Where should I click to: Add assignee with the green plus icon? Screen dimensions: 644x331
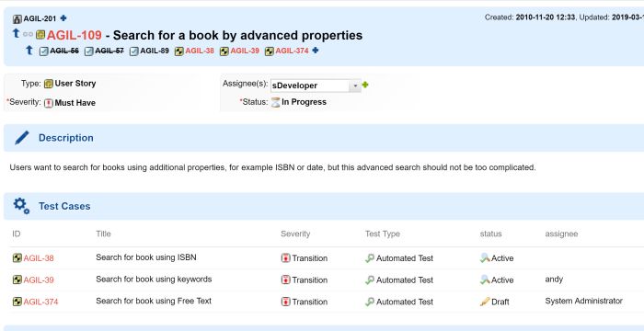tap(365, 85)
